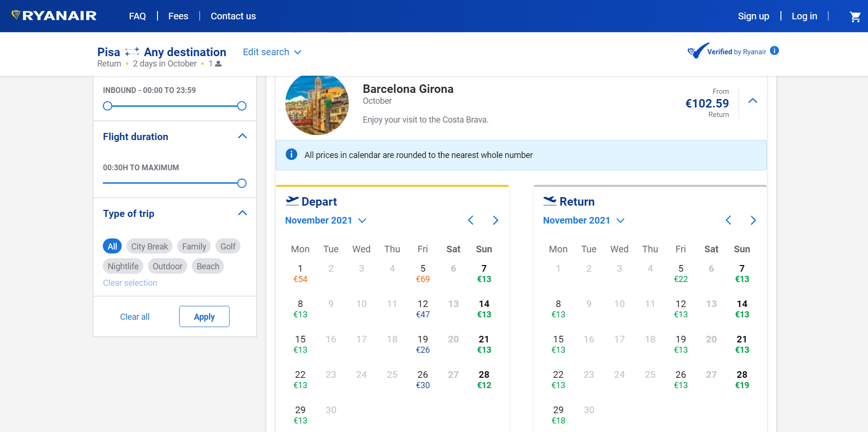The height and width of the screenshot is (432, 868).
Task: Select depart date 29 November at €13
Action: [300, 415]
